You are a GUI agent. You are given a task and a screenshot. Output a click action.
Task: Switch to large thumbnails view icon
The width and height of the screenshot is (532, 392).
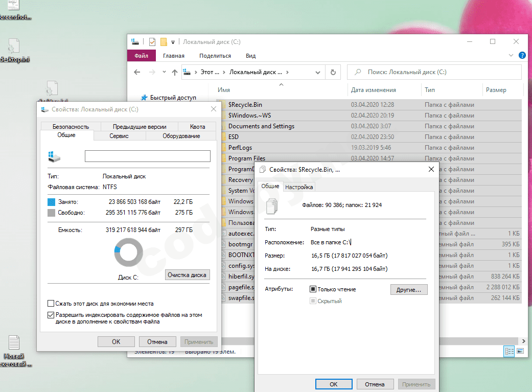pyautogui.click(x=520, y=351)
